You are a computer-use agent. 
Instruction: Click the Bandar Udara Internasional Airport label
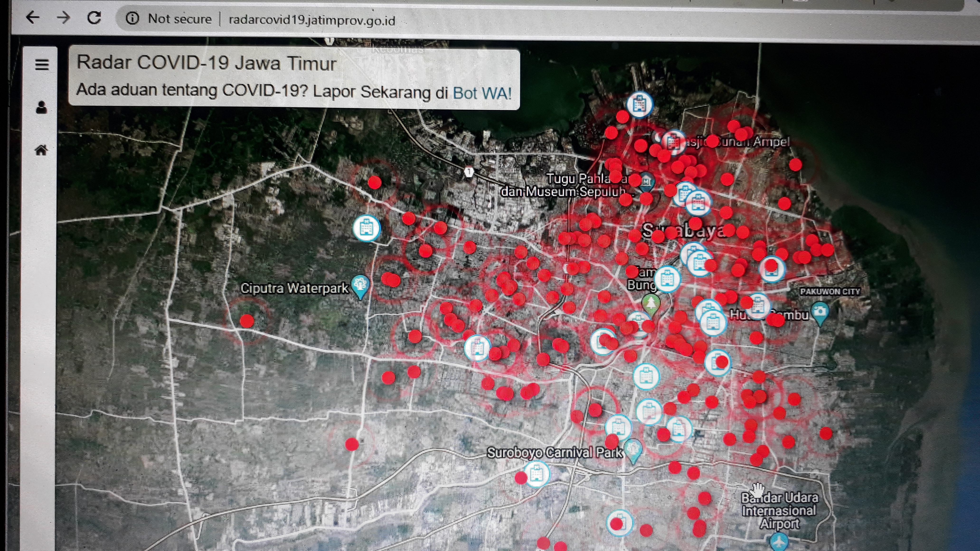tap(779, 510)
